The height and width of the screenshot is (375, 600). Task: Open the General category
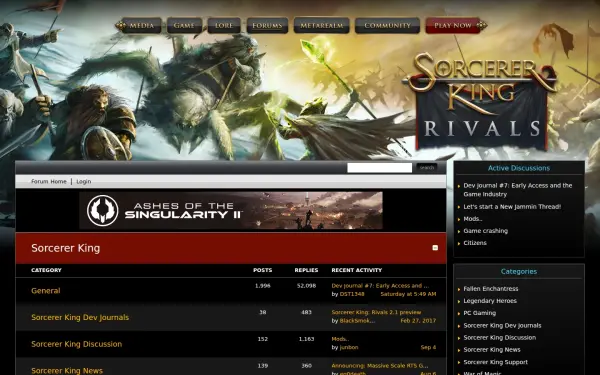pyautogui.click(x=46, y=291)
